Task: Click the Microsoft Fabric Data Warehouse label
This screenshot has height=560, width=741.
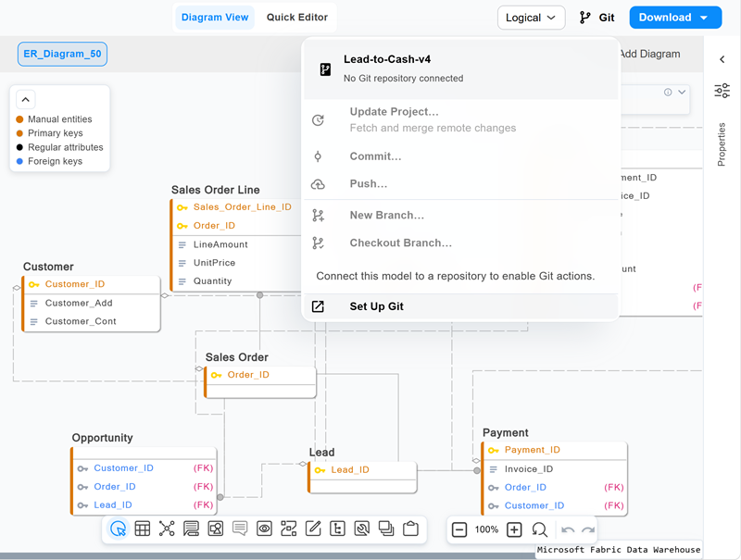Action: 619,550
